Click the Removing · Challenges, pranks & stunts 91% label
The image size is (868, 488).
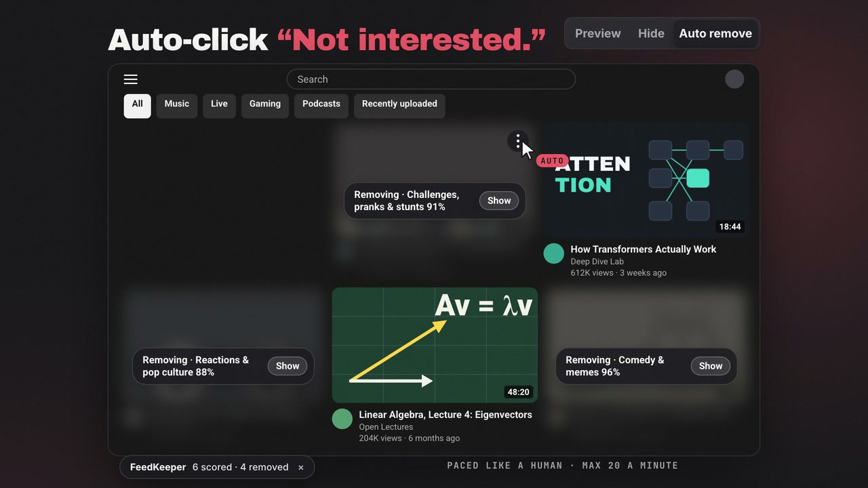tap(407, 201)
